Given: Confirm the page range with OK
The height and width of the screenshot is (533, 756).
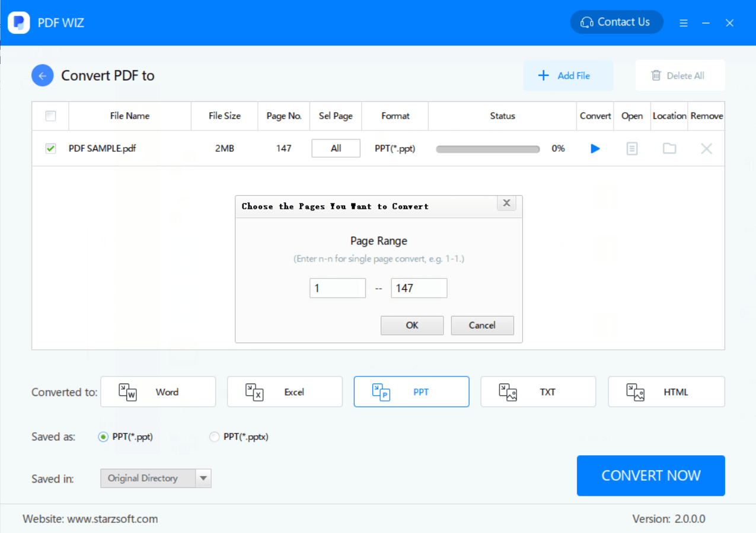Looking at the screenshot, I should pos(412,325).
